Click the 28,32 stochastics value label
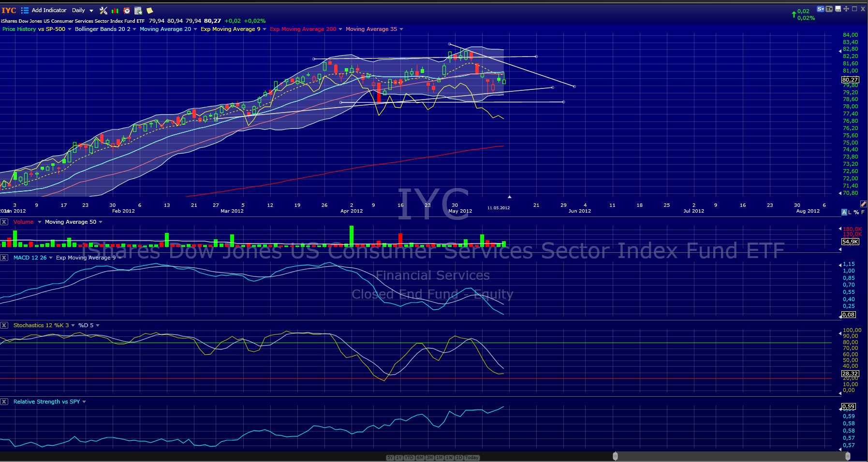Viewport: 868px width, 462px height. tap(850, 374)
